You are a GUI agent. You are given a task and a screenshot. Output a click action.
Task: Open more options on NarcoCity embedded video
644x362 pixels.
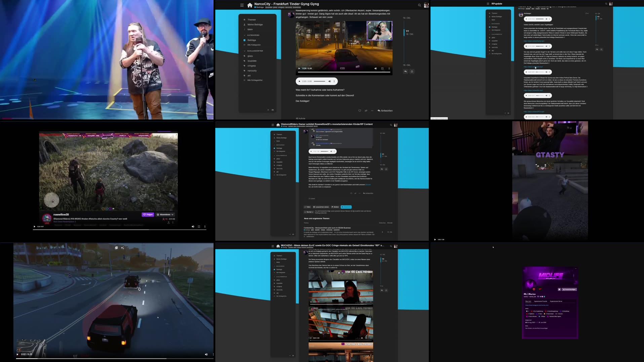(x=389, y=68)
